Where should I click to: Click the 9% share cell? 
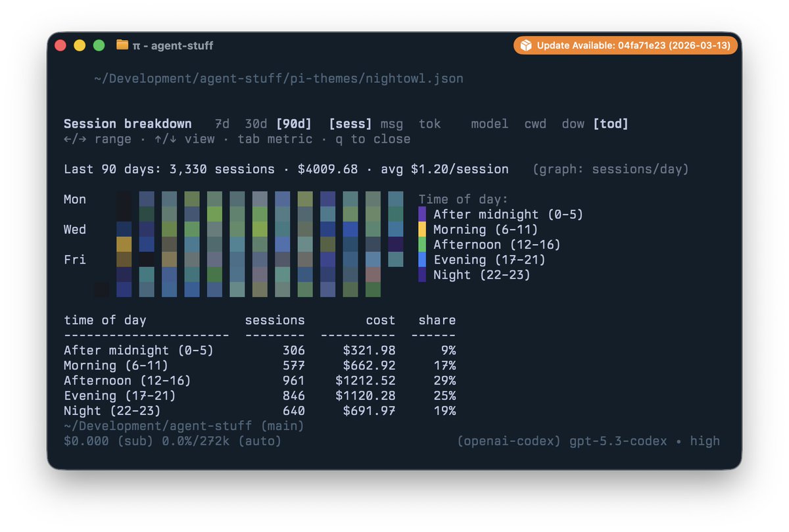[448, 351]
